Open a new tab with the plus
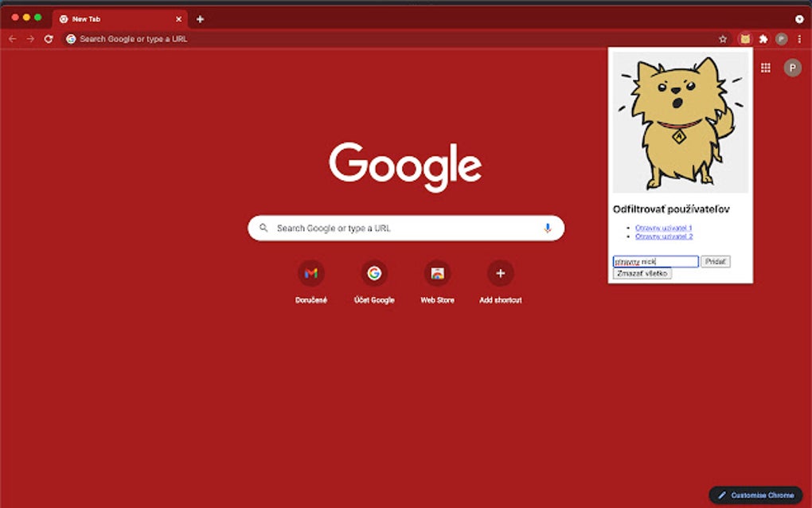Image resolution: width=812 pixels, height=508 pixels. (x=199, y=18)
